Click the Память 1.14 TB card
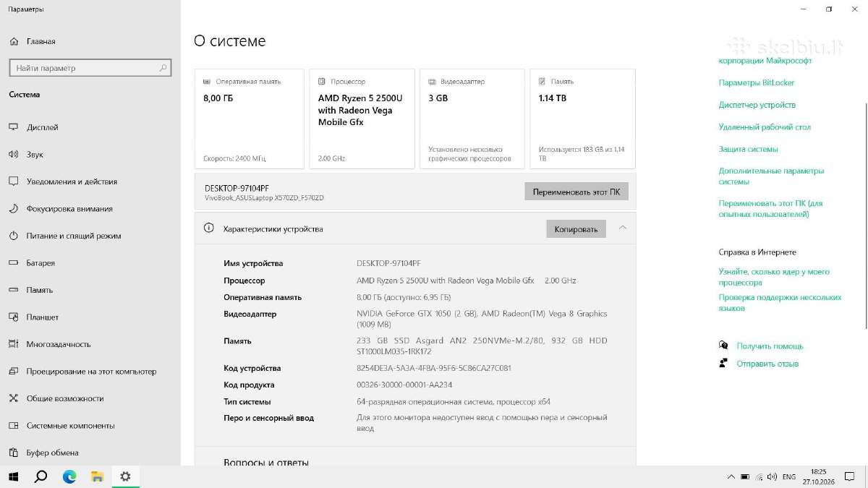This screenshot has height=488, width=868. coord(583,119)
